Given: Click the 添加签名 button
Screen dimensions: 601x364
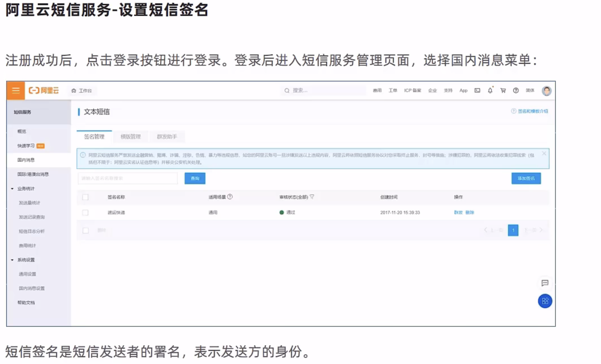Looking at the screenshot, I should (526, 178).
